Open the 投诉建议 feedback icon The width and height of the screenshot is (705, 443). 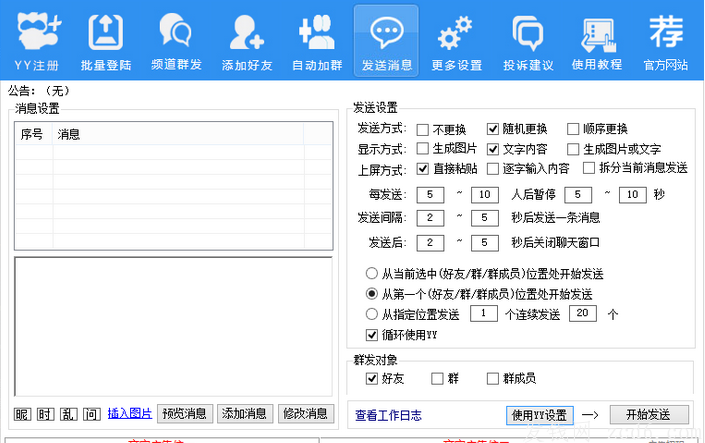pyautogui.click(x=528, y=41)
